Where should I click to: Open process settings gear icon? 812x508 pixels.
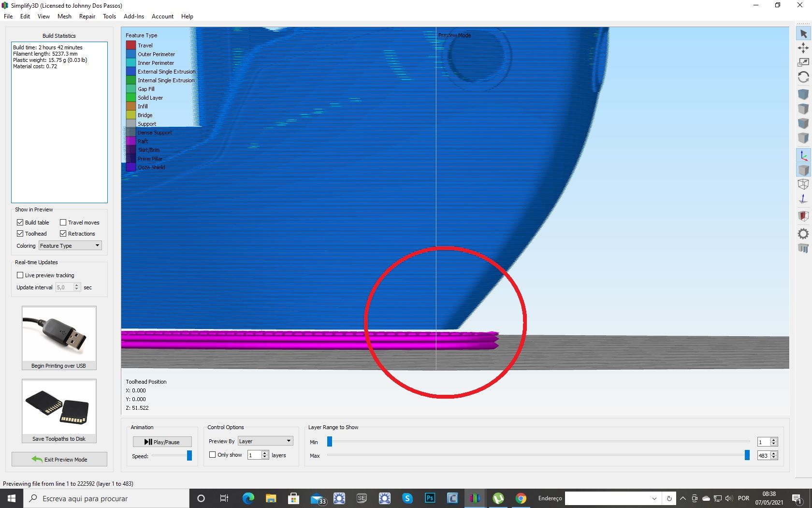point(803,234)
